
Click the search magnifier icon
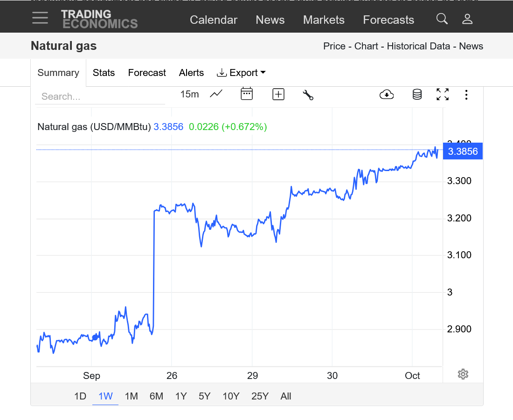point(442,19)
